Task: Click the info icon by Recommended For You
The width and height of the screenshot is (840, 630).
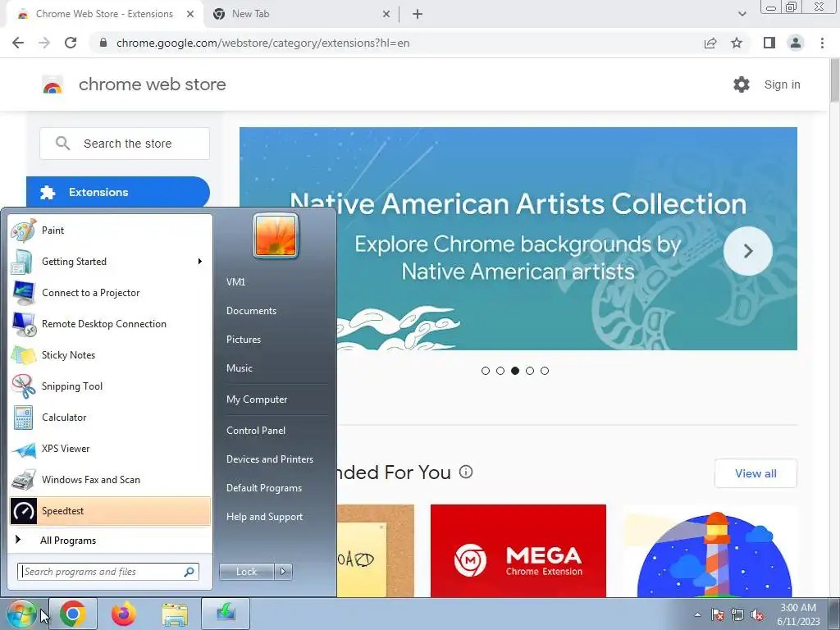Action: click(466, 472)
